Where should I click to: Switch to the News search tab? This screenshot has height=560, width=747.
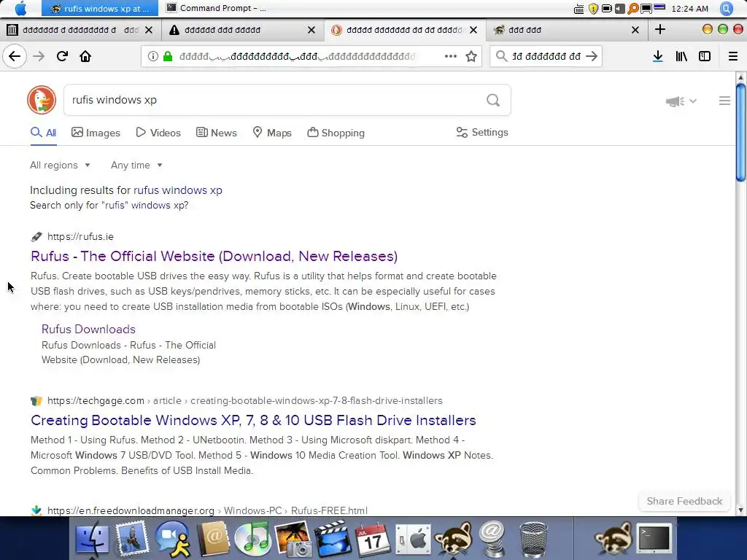(x=216, y=133)
